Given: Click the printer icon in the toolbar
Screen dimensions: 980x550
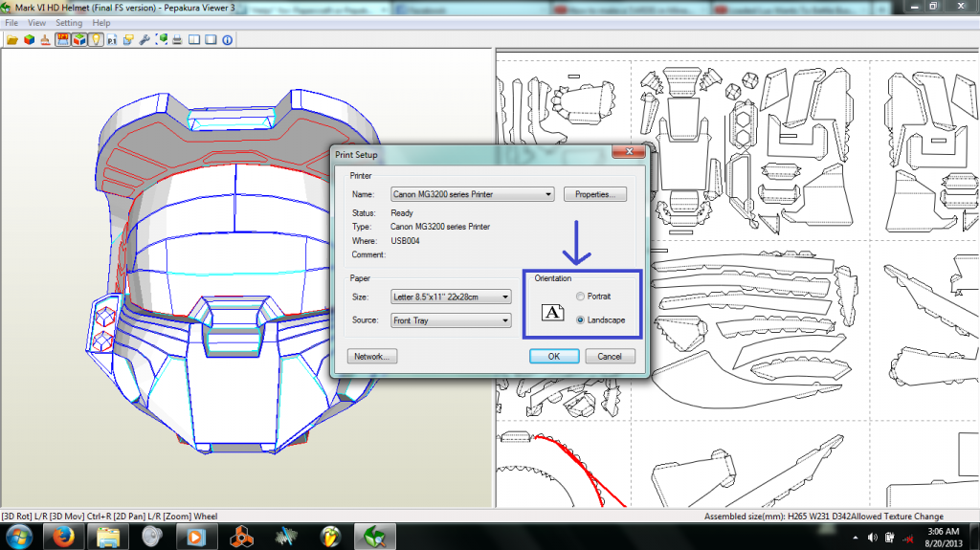Looking at the screenshot, I should pos(177,40).
